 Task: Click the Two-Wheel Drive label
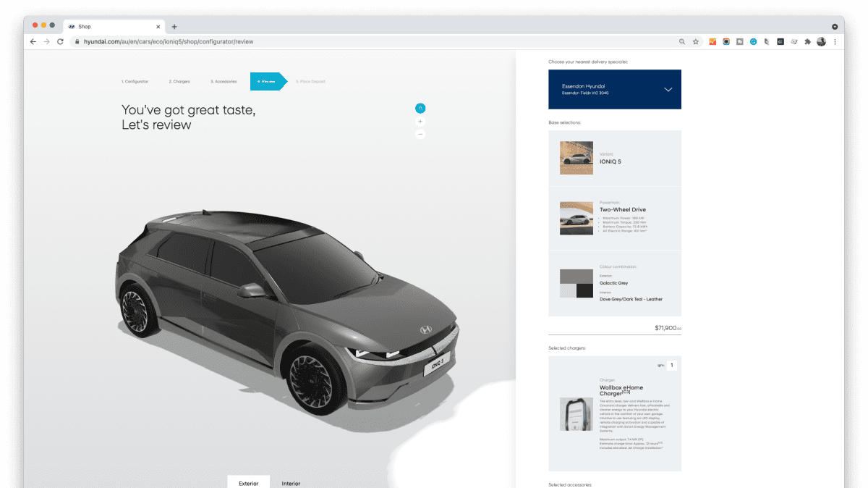click(x=623, y=210)
